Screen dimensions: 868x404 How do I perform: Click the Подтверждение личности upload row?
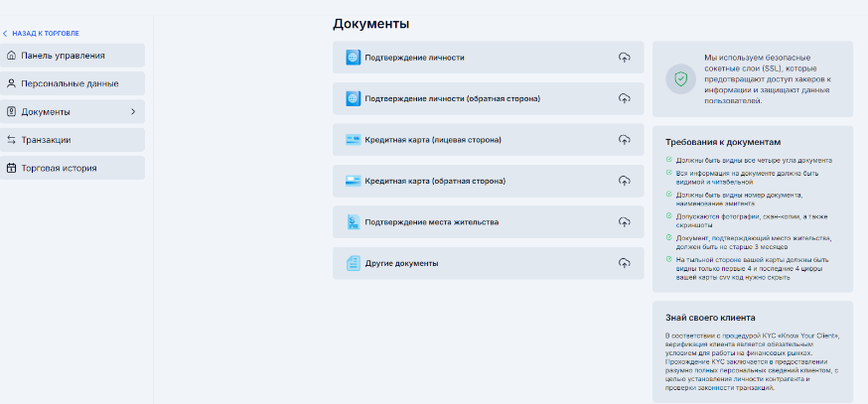[489, 57]
